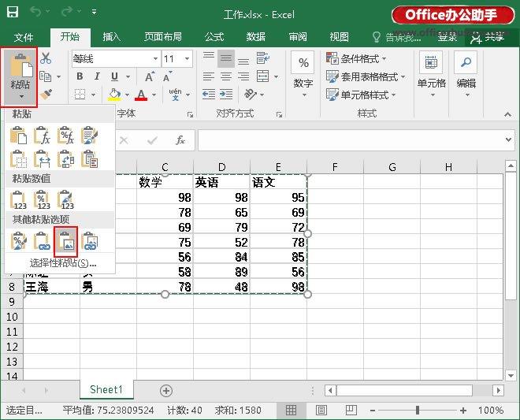Click the Copy icon in clipboard group
Image resolution: width=520 pixels, height=420 pixels.
tap(46, 76)
